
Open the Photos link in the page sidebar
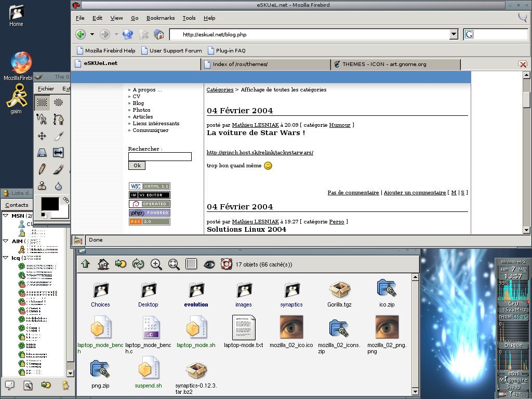(141, 110)
